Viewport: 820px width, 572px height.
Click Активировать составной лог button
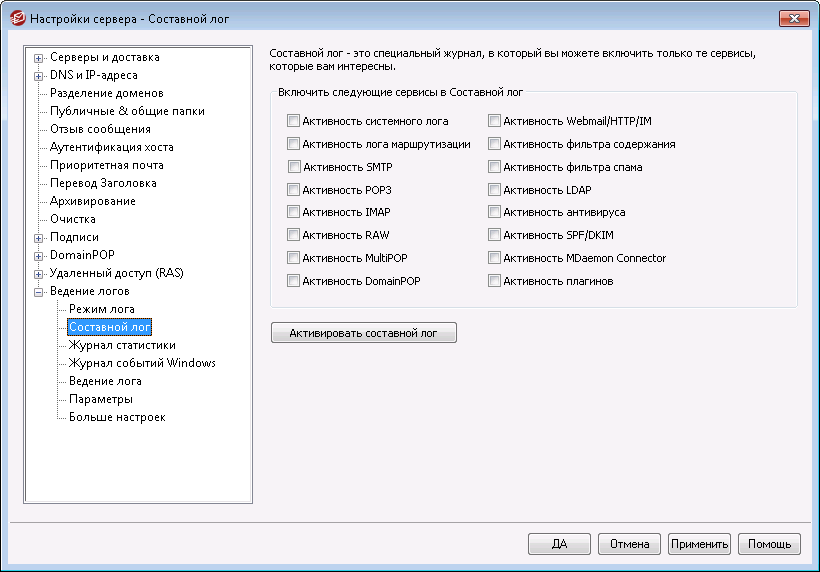click(363, 333)
